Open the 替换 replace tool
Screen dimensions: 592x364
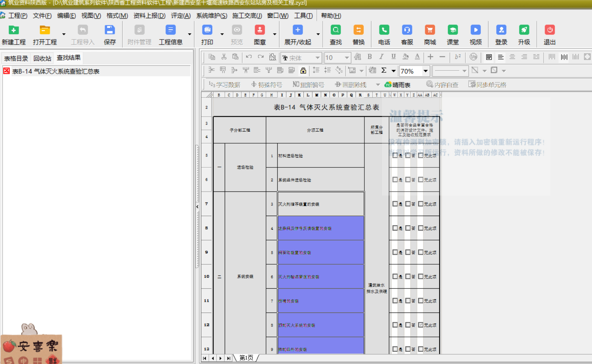click(x=358, y=30)
